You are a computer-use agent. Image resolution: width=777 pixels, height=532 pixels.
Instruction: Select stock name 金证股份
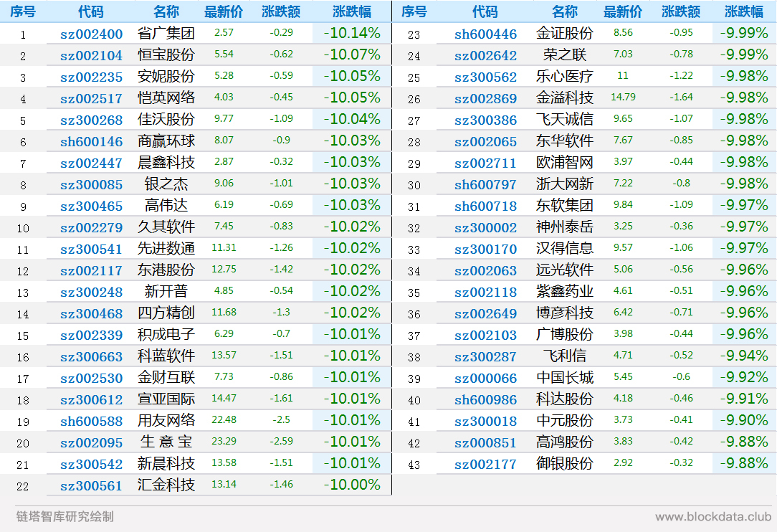[564, 33]
